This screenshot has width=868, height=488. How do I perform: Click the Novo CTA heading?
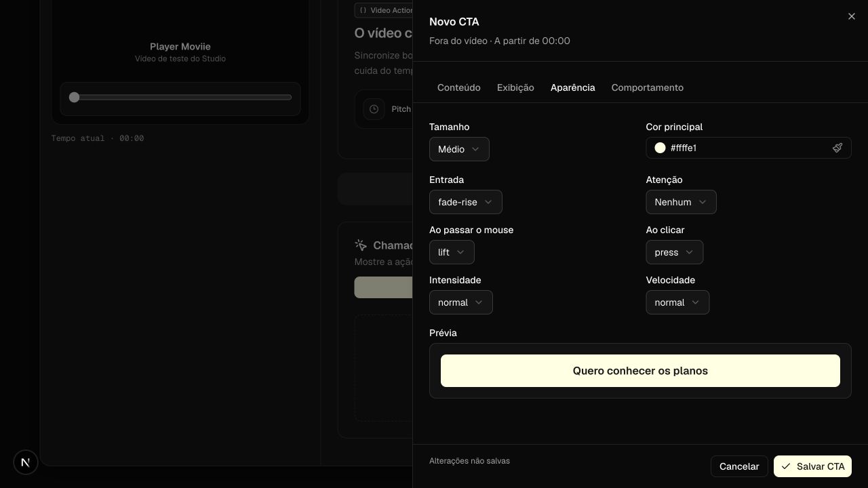coord(454,22)
